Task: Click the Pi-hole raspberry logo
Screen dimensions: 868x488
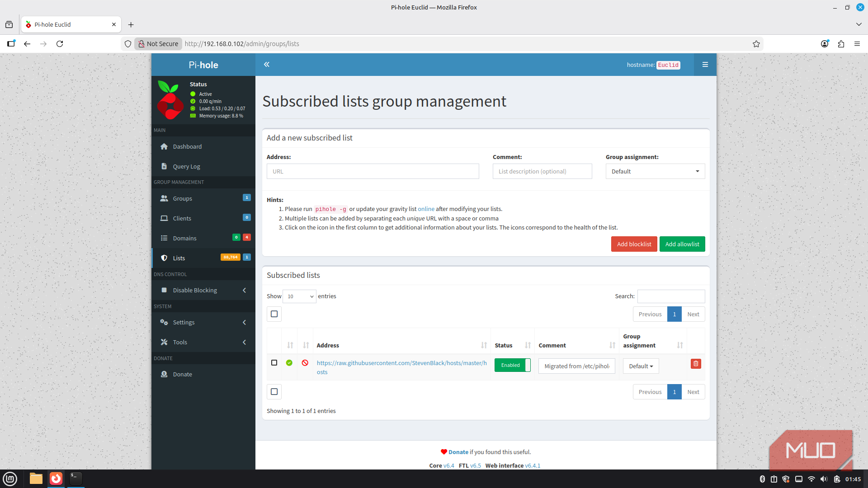Action: click(x=170, y=100)
